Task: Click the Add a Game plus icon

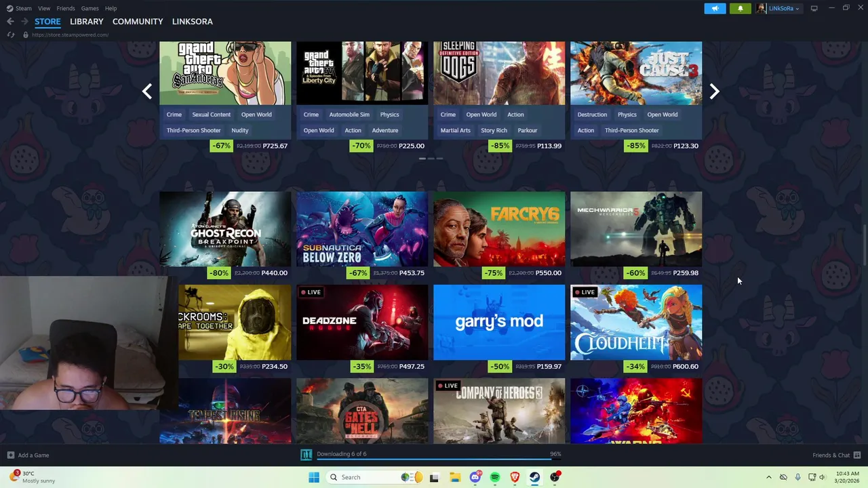Action: (x=10, y=455)
